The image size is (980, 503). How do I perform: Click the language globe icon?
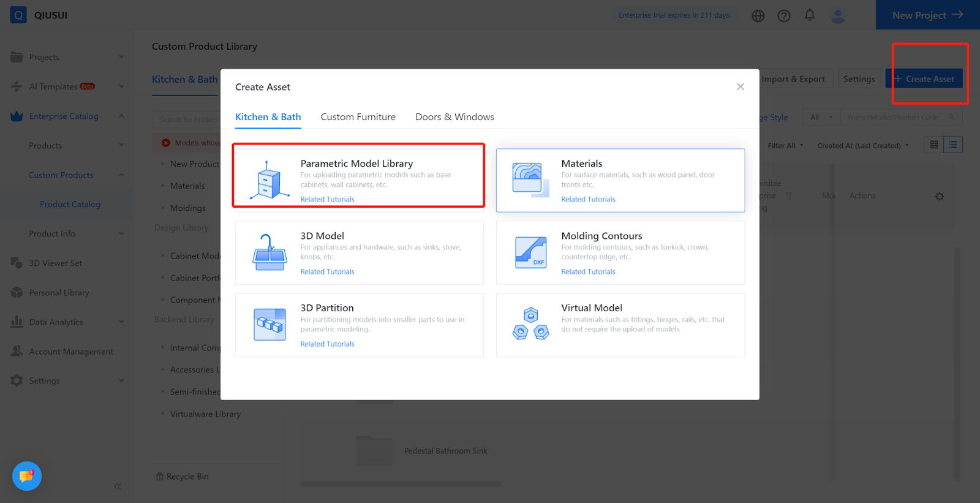(x=758, y=16)
